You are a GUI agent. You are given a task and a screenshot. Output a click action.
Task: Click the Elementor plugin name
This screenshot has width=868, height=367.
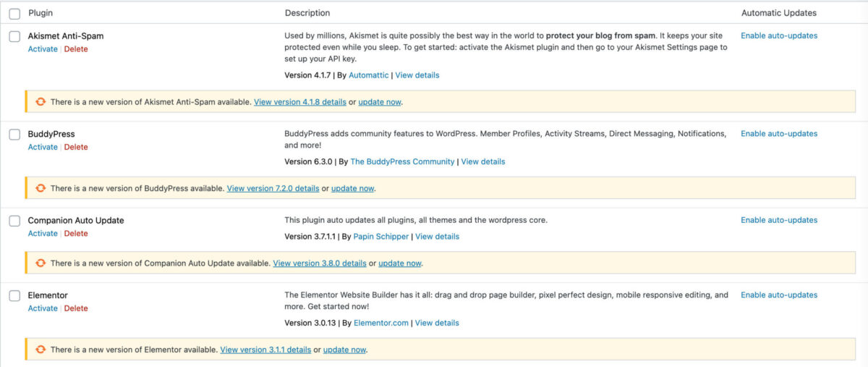tap(48, 295)
